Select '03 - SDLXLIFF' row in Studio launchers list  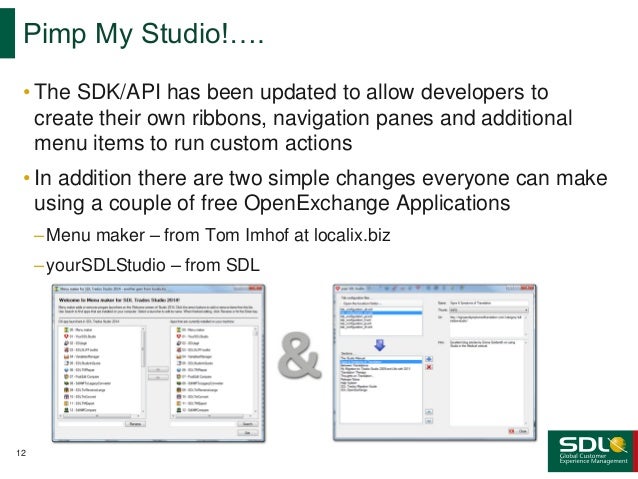(81, 350)
